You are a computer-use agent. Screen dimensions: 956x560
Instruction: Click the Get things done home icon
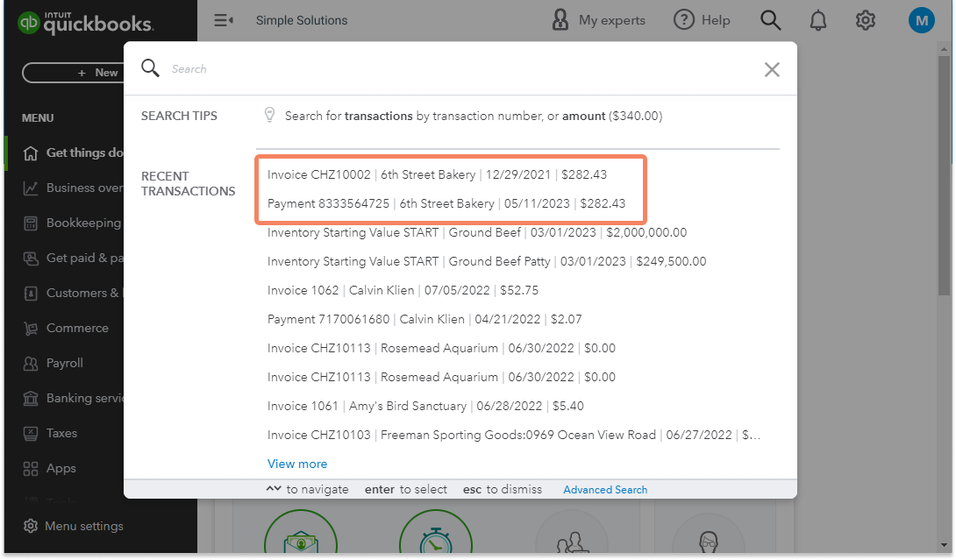pyautogui.click(x=31, y=153)
